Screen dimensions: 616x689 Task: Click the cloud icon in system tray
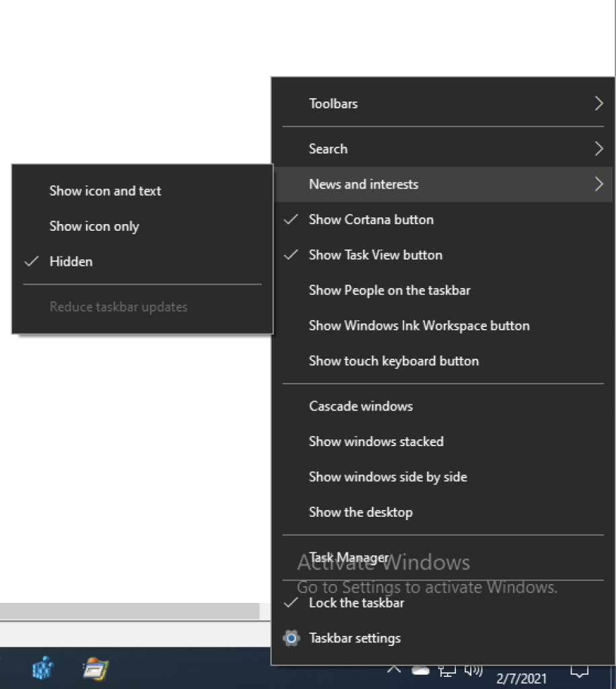(x=420, y=670)
